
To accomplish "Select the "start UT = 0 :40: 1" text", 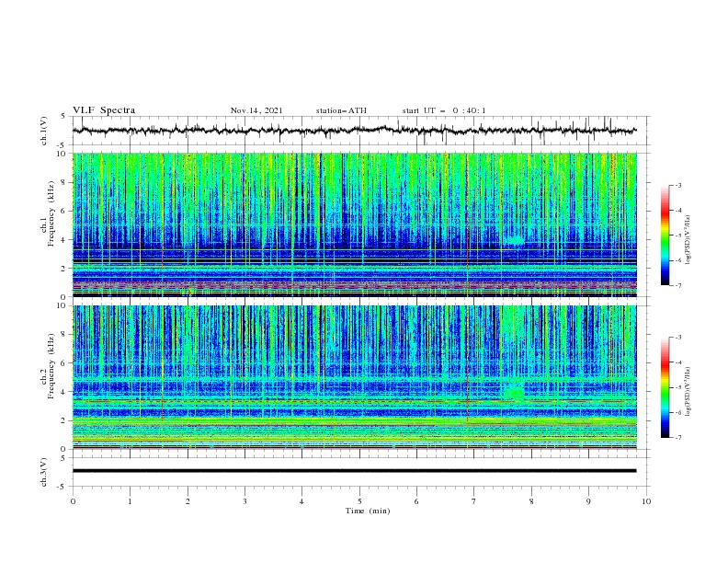I will click(444, 110).
